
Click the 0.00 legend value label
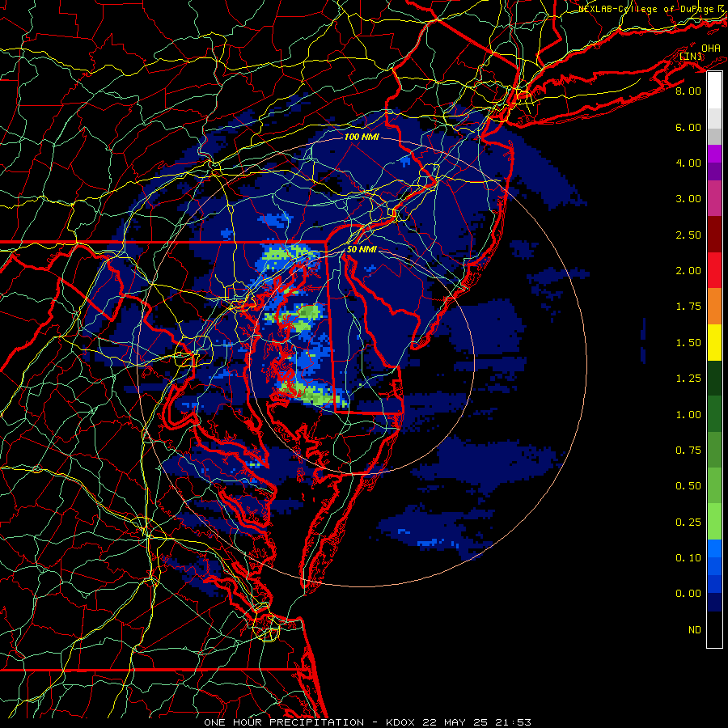[x=688, y=594]
